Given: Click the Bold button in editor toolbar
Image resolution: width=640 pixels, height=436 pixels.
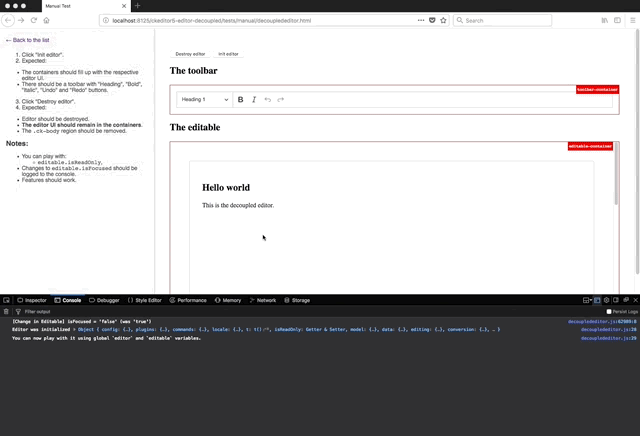Looking at the screenshot, I should pos(240,100).
